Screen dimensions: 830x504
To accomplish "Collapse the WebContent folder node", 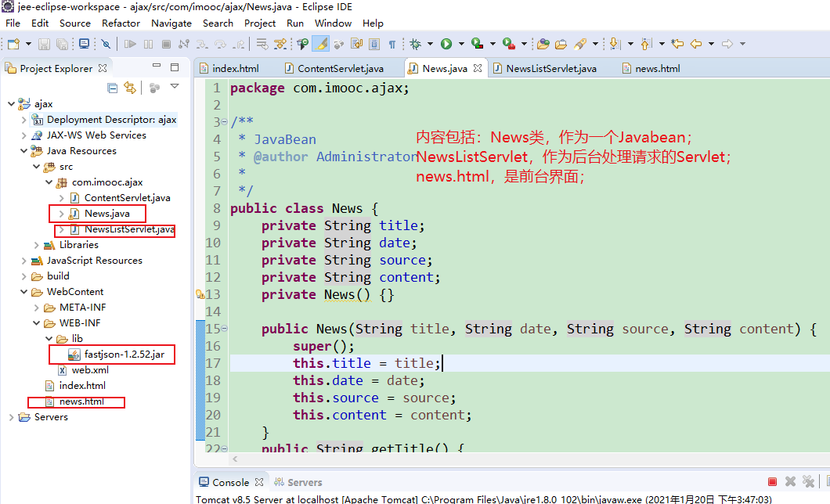I will click(x=23, y=291).
